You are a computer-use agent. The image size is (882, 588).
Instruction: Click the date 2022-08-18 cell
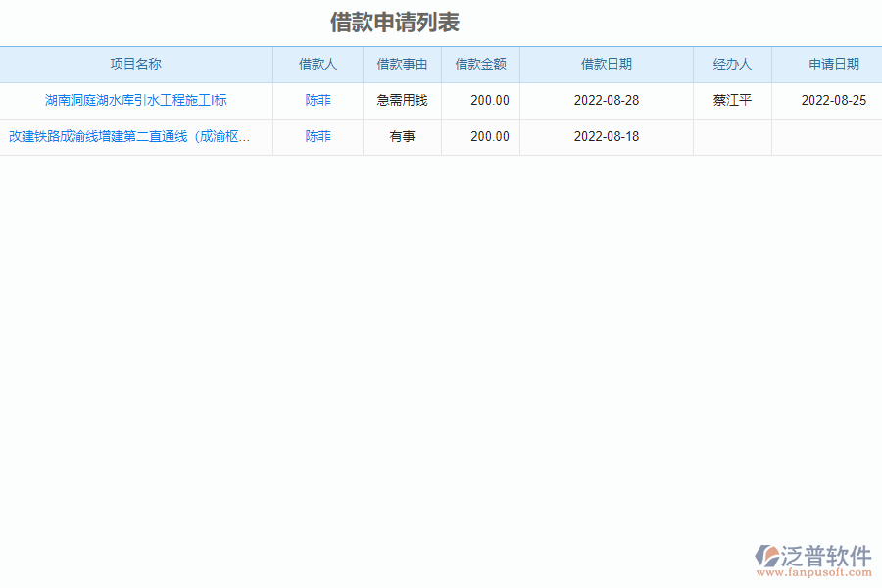606,136
